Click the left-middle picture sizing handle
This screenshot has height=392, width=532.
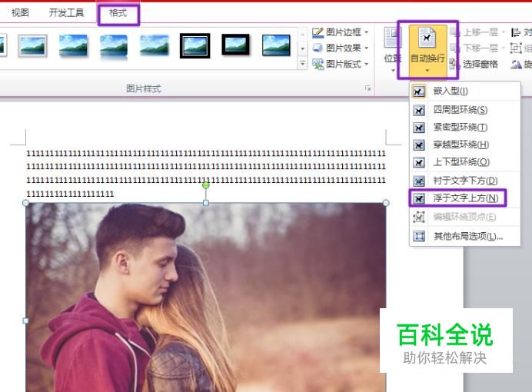coord(26,321)
